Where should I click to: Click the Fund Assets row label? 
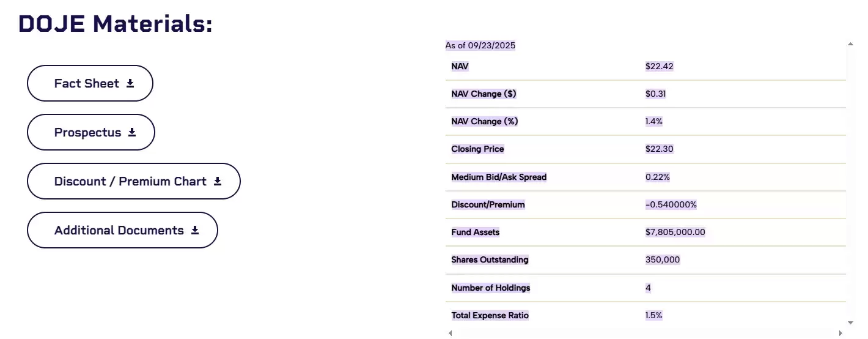tap(475, 233)
